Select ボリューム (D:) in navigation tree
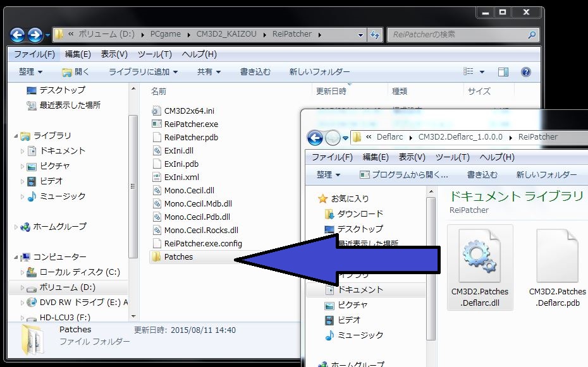The width and height of the screenshot is (588, 367). coord(68,287)
